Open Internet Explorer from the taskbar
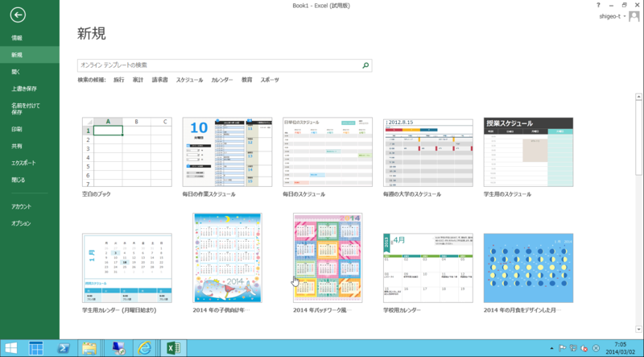Screen dimensions: 644x357 point(144,348)
